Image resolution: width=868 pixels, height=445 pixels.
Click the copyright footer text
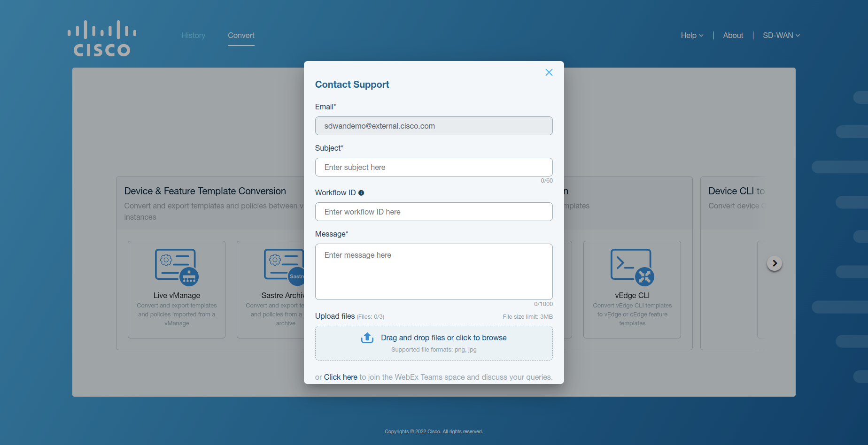tap(434, 431)
